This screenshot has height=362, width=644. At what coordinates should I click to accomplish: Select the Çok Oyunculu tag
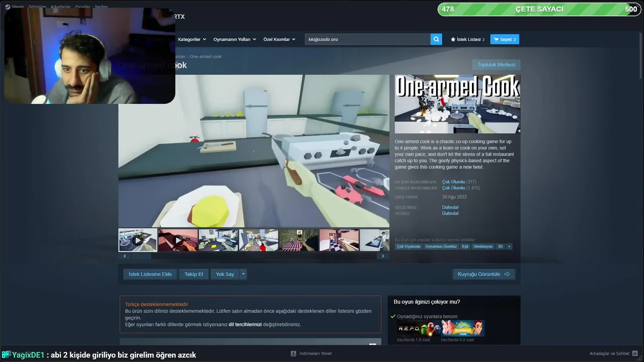pyautogui.click(x=409, y=246)
